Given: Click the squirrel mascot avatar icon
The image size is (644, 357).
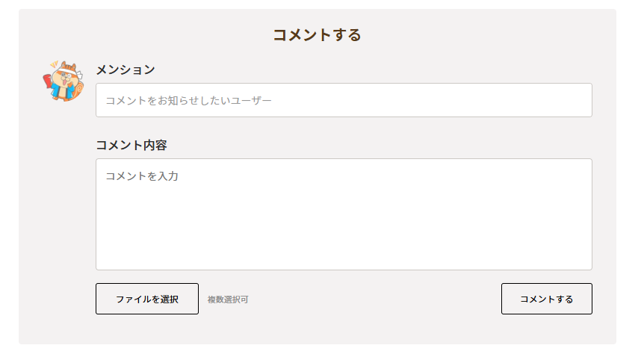Looking at the screenshot, I should coord(64,81).
